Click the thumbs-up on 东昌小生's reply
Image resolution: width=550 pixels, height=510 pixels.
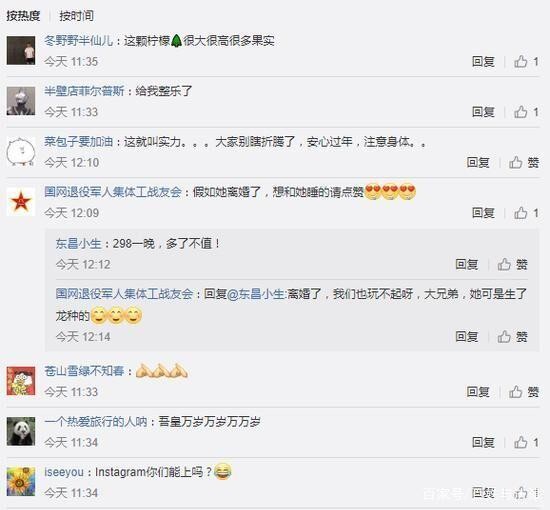click(x=512, y=264)
